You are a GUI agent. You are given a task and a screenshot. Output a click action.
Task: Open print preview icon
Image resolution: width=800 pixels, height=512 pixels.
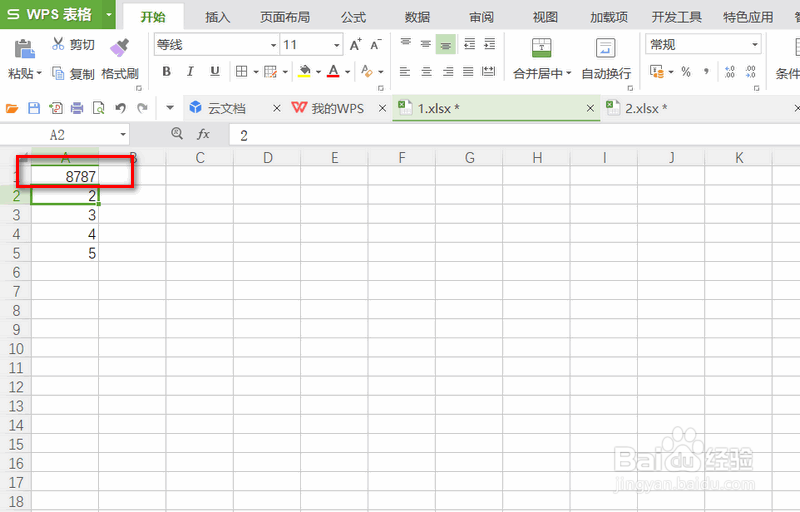(98, 108)
